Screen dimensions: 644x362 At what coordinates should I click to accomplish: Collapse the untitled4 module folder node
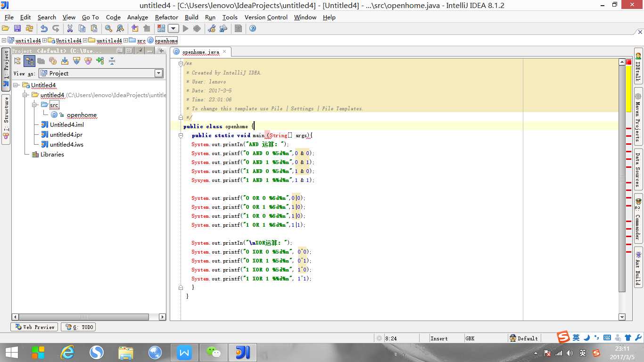pos(25,95)
